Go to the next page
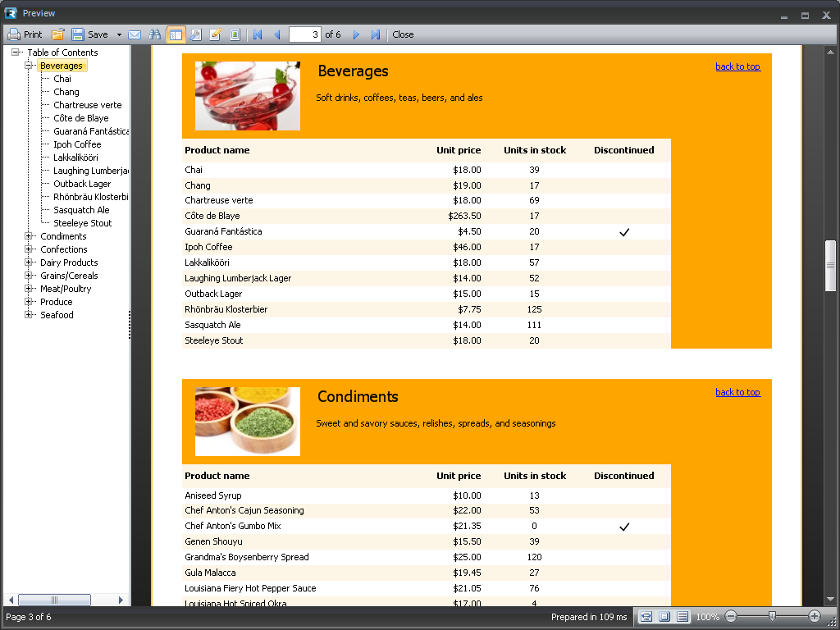This screenshot has width=840, height=630. 356,34
